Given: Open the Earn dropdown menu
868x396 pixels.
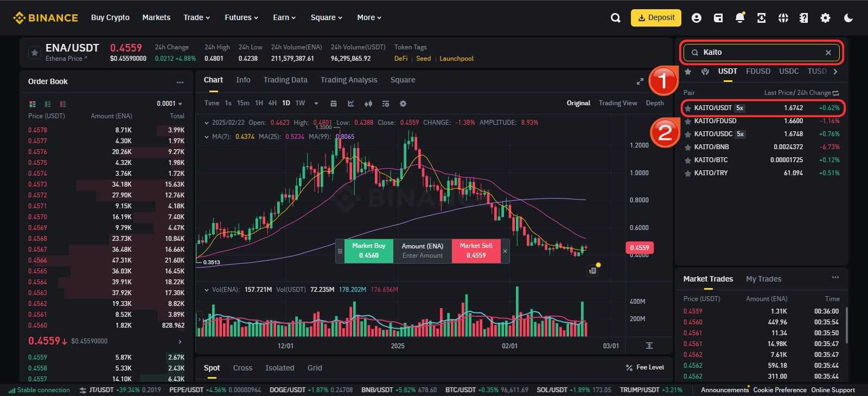Looking at the screenshot, I should [284, 18].
